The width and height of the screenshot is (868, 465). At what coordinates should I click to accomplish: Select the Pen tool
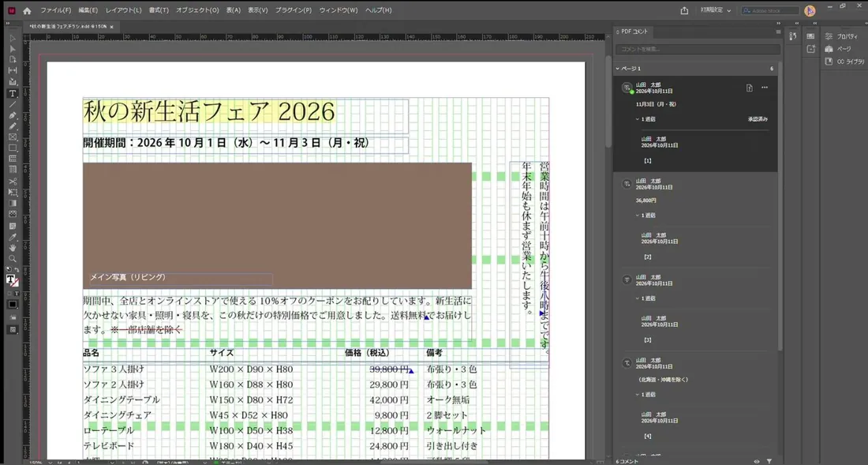point(13,115)
